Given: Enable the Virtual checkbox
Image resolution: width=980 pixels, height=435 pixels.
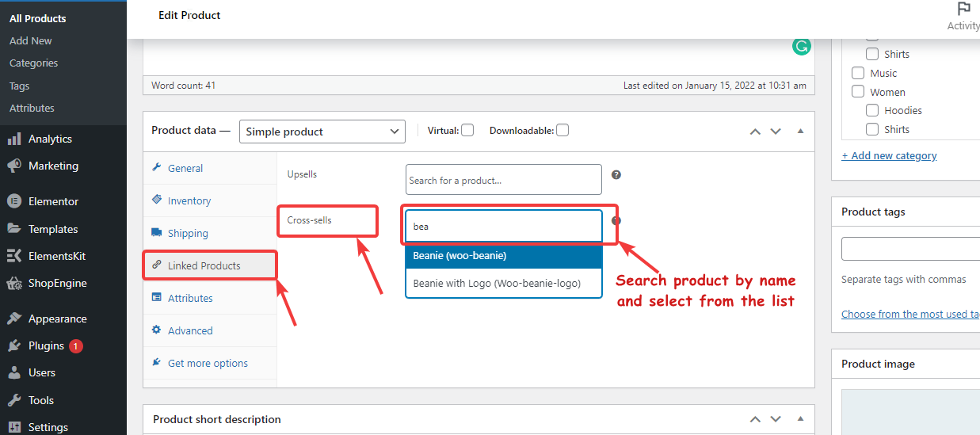Looking at the screenshot, I should tap(467, 130).
